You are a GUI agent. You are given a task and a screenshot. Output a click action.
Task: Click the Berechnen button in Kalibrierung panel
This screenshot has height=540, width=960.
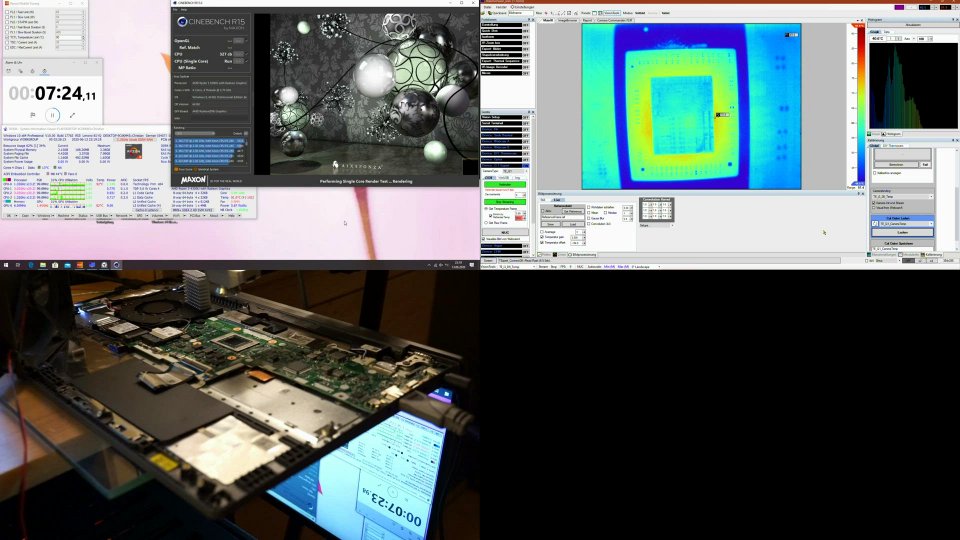coord(896,164)
